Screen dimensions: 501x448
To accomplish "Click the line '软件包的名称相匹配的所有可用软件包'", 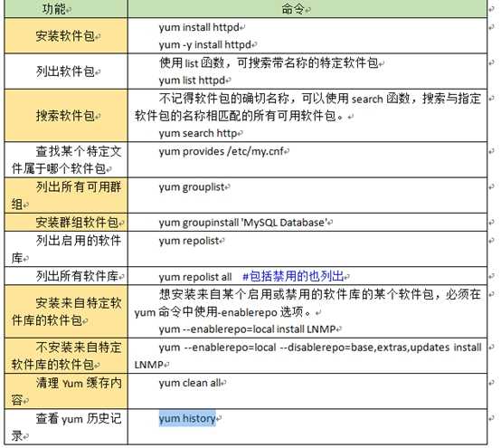I will (239, 116).
